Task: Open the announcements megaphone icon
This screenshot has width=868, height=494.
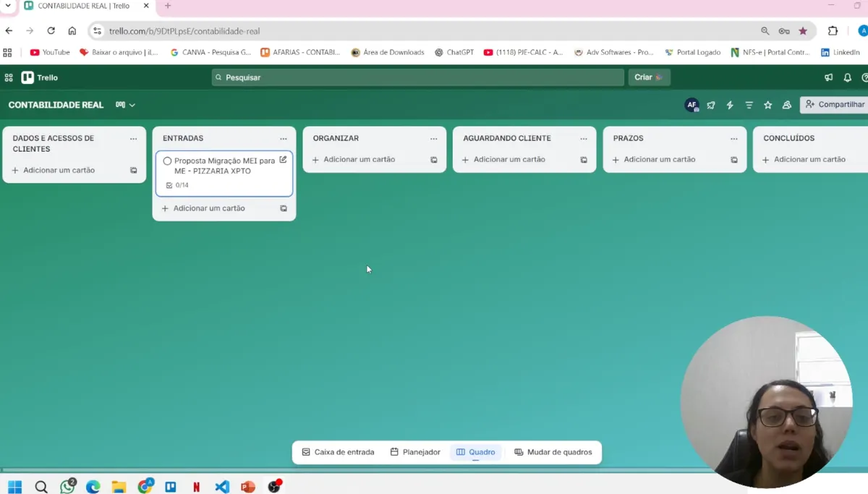Action: coord(829,77)
